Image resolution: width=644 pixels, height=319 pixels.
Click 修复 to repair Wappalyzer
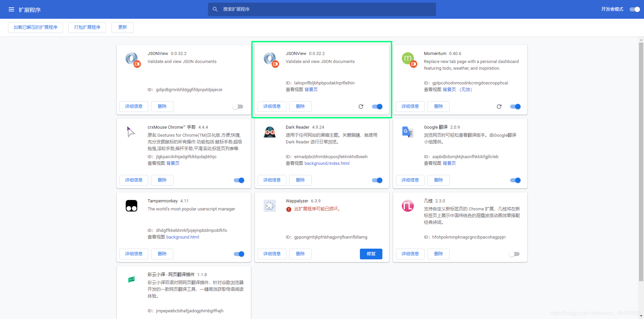(371, 254)
